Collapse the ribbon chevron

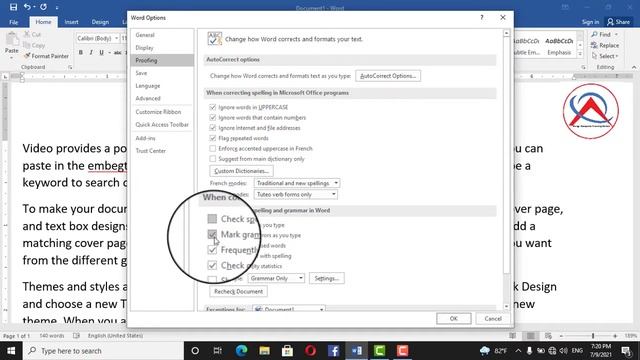[x=633, y=67]
